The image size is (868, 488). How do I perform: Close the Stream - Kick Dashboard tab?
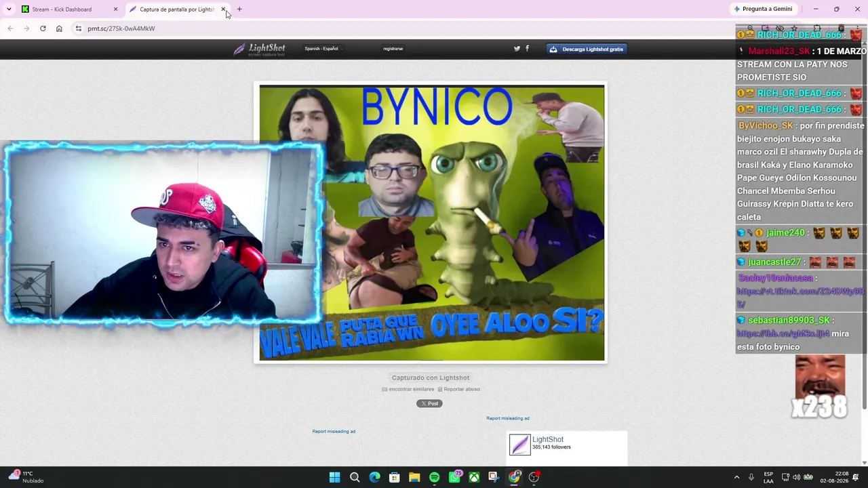tap(115, 9)
